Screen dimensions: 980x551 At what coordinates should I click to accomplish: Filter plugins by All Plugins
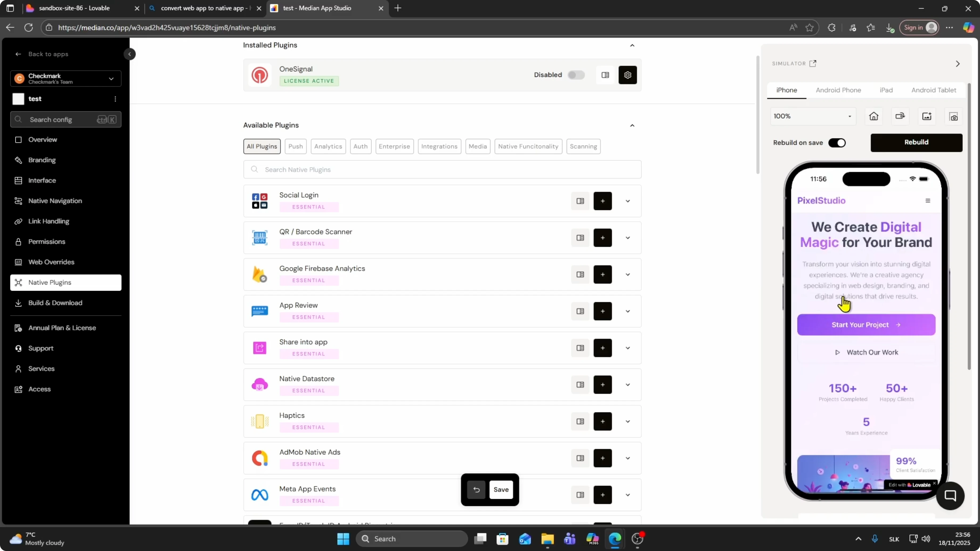point(262,146)
